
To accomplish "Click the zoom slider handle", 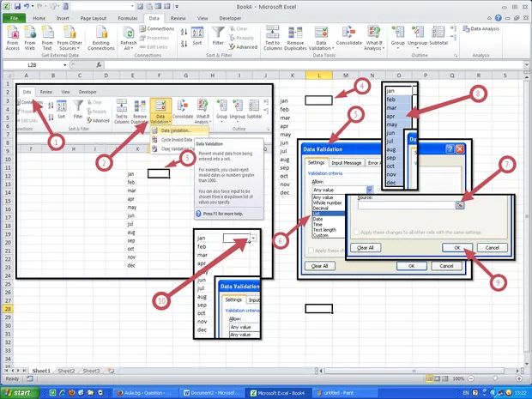I will click(x=495, y=378).
